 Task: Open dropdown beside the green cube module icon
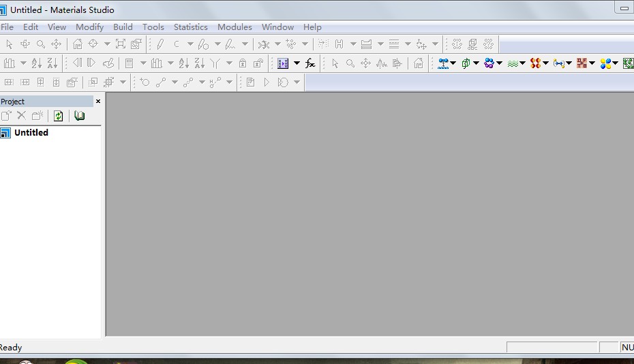tap(476, 63)
